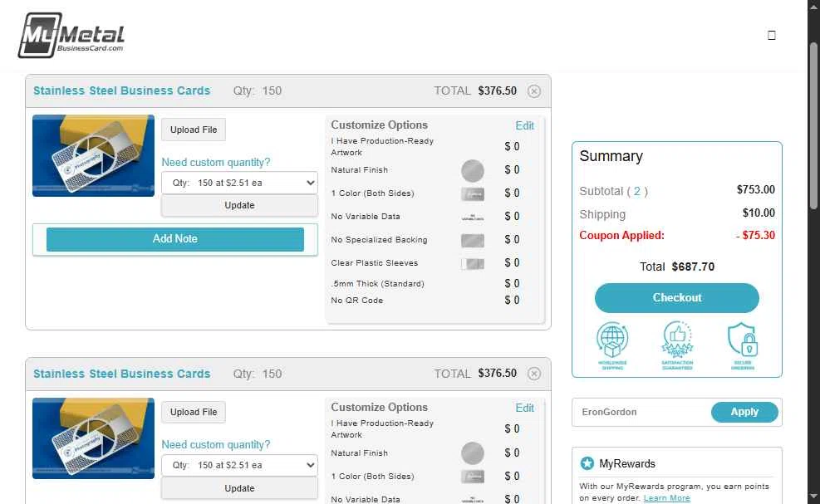Click the Subtotal $753.00 amount
The image size is (820, 504).
click(x=756, y=190)
